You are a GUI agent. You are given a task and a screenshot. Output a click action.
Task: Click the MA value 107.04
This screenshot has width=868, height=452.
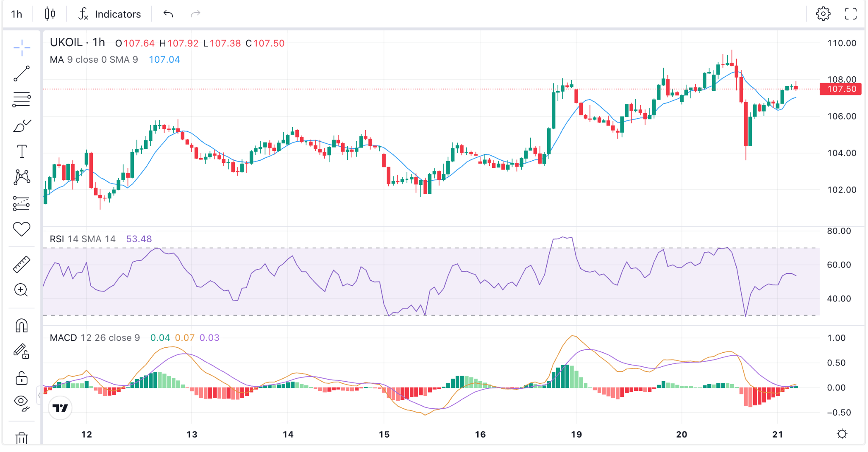pos(164,60)
